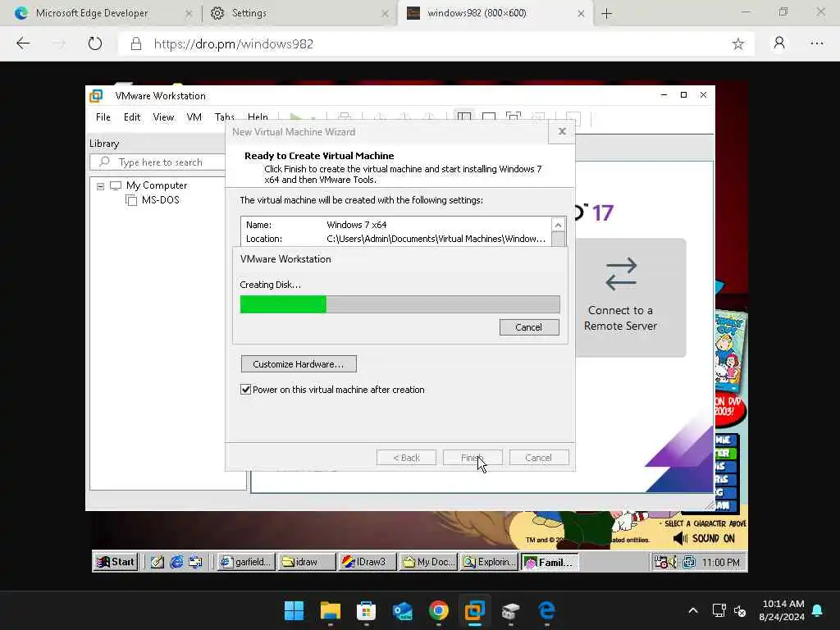Screen dimensions: 840x630
Task: Click the Internet Explorer quick launch icon in Win98
Action: pos(176,562)
